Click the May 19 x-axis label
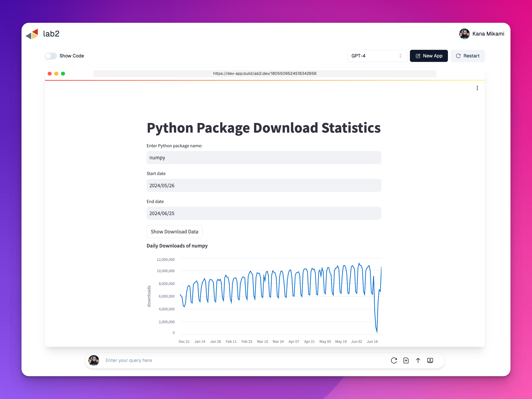532x399 pixels. [341, 342]
